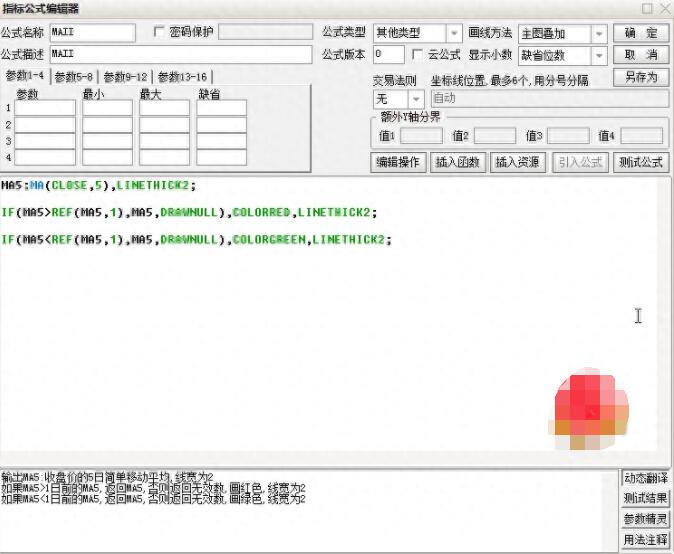674x554 pixels.
Task: Open the 画线方法 drawing method dropdown
Action: 599,33
